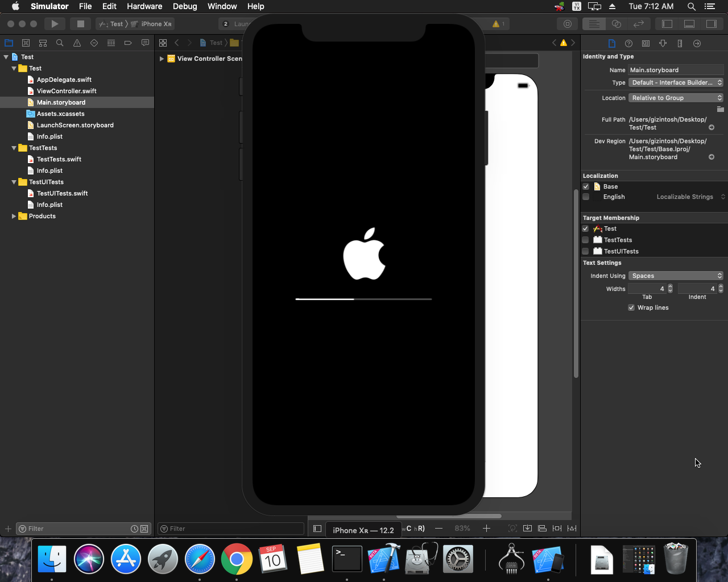This screenshot has width=728, height=582.
Task: Show the Quick Help inspector
Action: point(628,43)
